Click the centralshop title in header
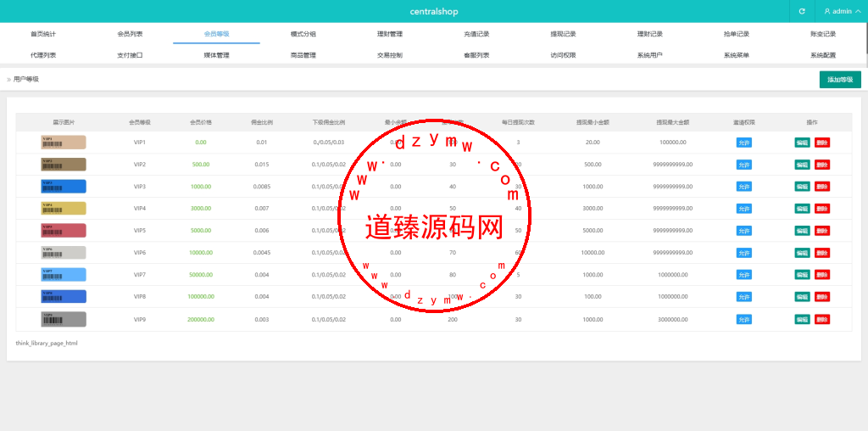 click(434, 11)
